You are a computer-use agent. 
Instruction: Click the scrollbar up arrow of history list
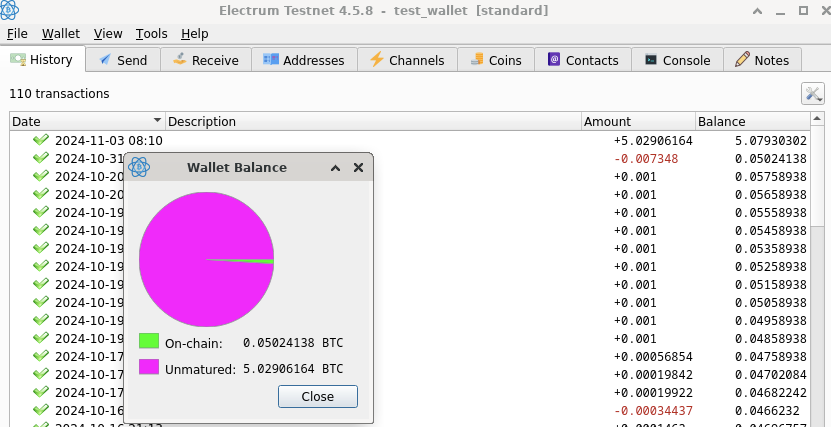click(x=817, y=119)
